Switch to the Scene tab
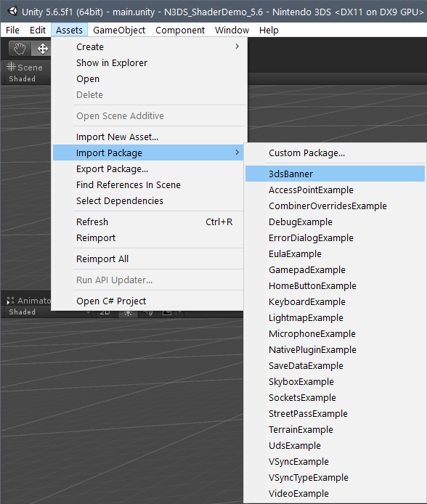The image size is (427, 504). tap(25, 68)
